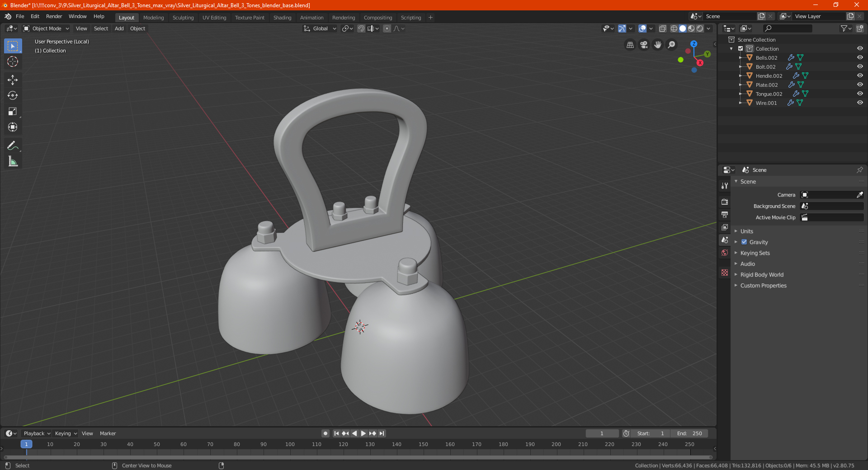Open the World properties tab
Image resolution: width=868 pixels, height=470 pixels.
pyautogui.click(x=725, y=253)
